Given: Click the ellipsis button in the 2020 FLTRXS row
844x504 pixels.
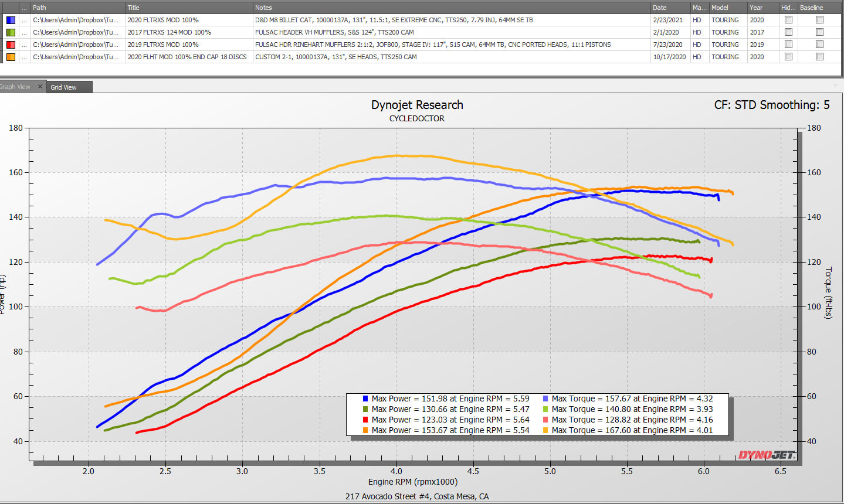Looking at the screenshot, I should [24, 20].
